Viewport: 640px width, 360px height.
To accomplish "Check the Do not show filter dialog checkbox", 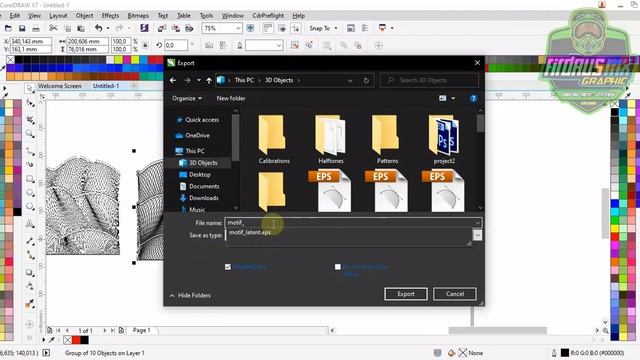I will (x=338, y=267).
